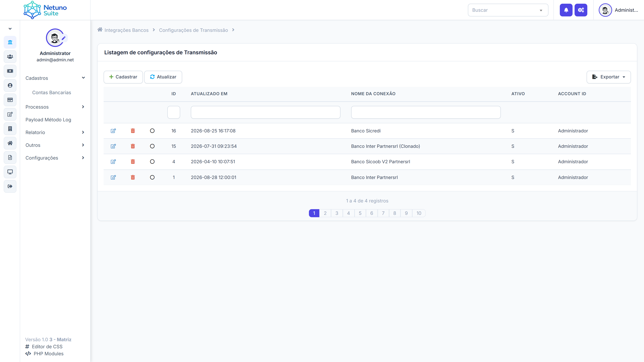The height and width of the screenshot is (362, 644).
Task: Open Contas Bancarias menu item
Action: click(51, 93)
